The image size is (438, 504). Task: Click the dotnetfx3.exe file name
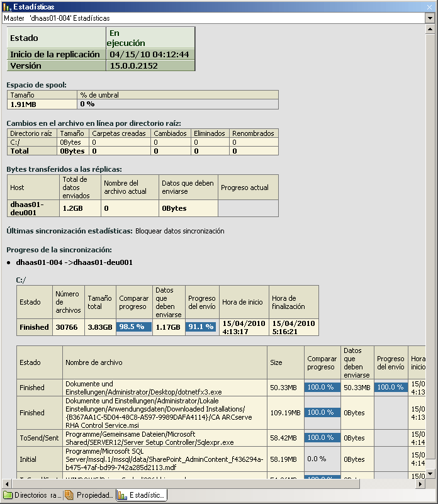coord(143,388)
